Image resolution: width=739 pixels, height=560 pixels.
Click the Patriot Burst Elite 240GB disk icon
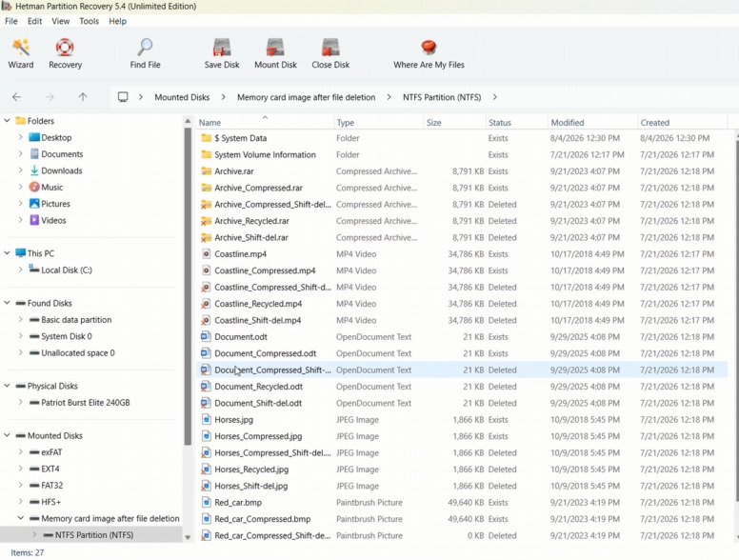pyautogui.click(x=34, y=403)
